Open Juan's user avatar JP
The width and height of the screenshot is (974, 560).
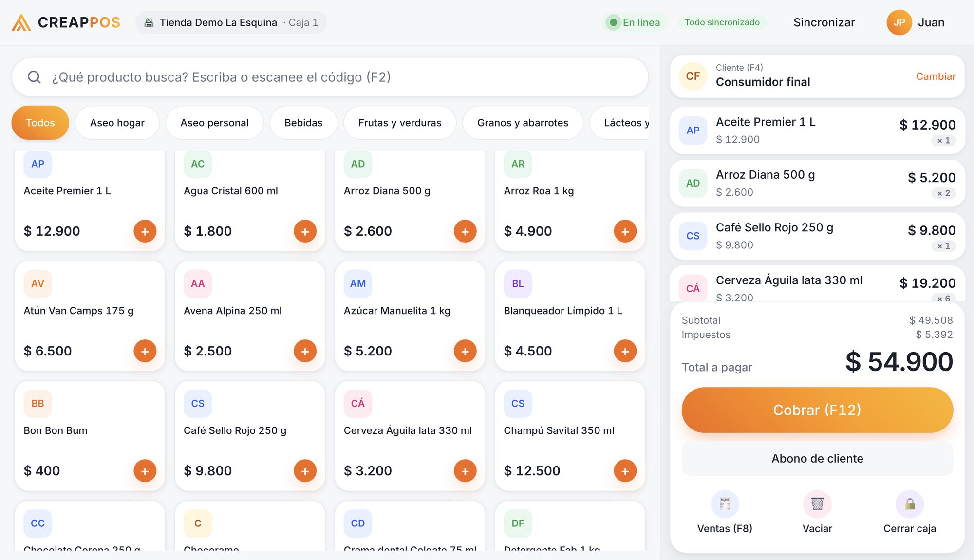899,22
